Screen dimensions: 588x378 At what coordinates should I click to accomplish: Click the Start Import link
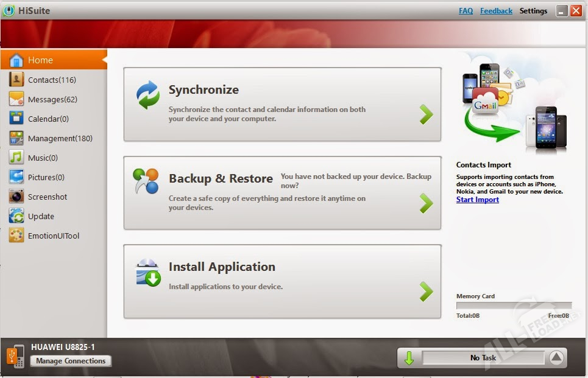pyautogui.click(x=477, y=200)
